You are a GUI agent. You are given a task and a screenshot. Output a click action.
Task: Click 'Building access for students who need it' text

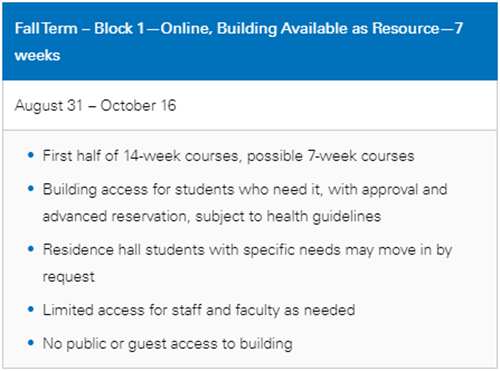(182, 189)
